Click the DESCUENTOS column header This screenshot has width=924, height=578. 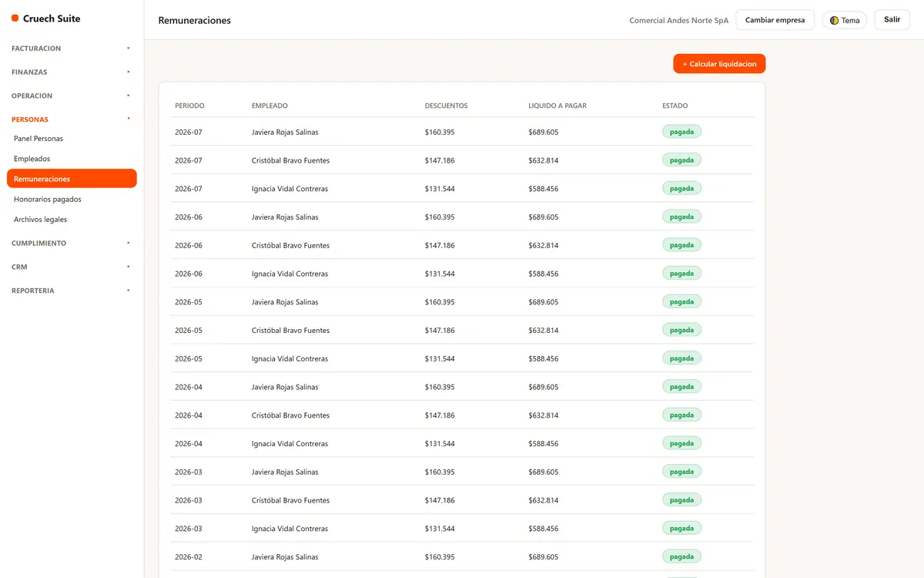coord(446,106)
